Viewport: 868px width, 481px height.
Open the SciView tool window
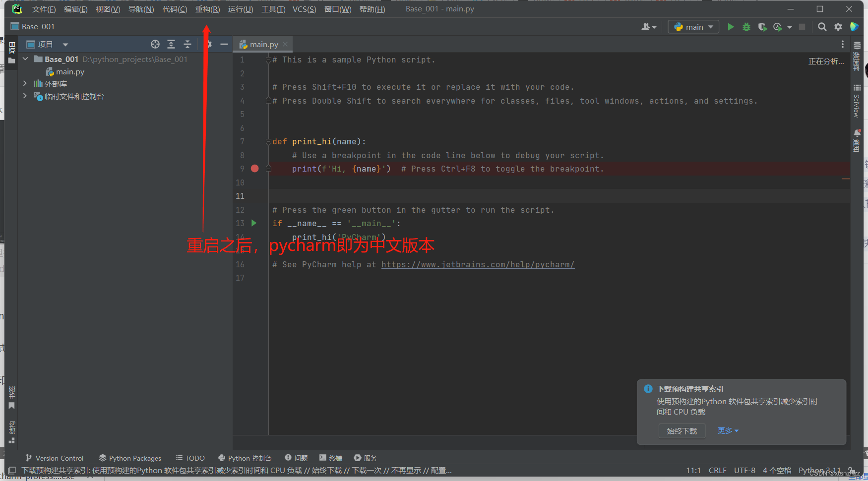pyautogui.click(x=857, y=101)
